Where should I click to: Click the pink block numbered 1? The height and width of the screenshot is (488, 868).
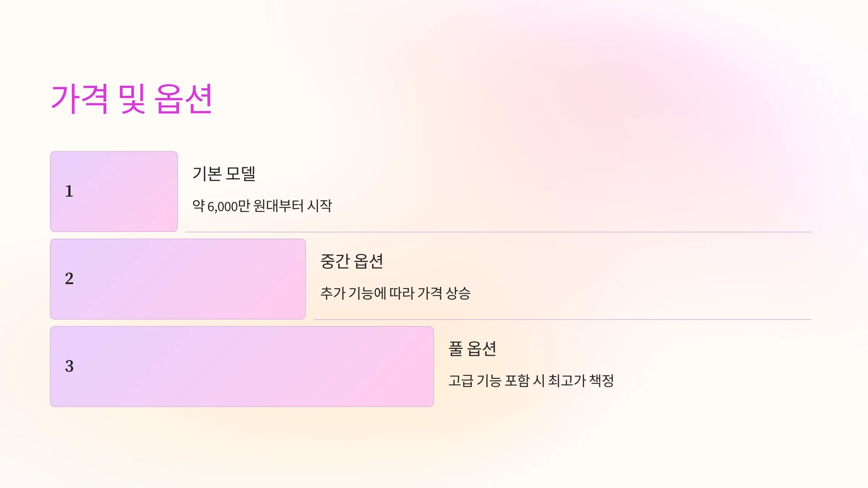tap(114, 192)
